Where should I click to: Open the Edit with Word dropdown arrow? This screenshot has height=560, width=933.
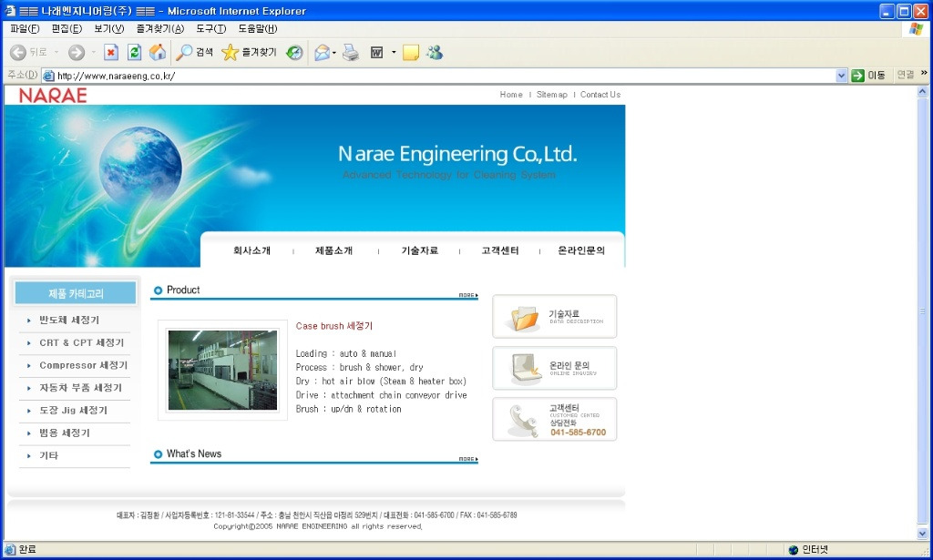point(394,52)
